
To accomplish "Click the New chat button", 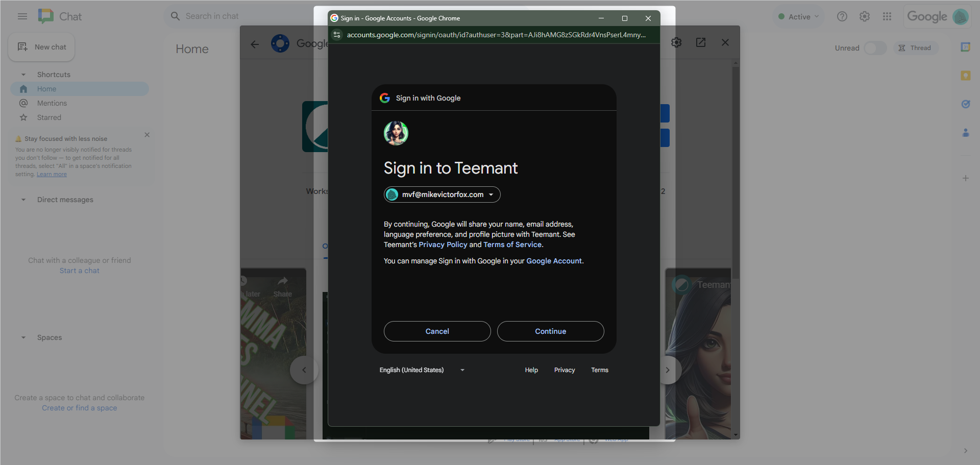I will pos(41,47).
